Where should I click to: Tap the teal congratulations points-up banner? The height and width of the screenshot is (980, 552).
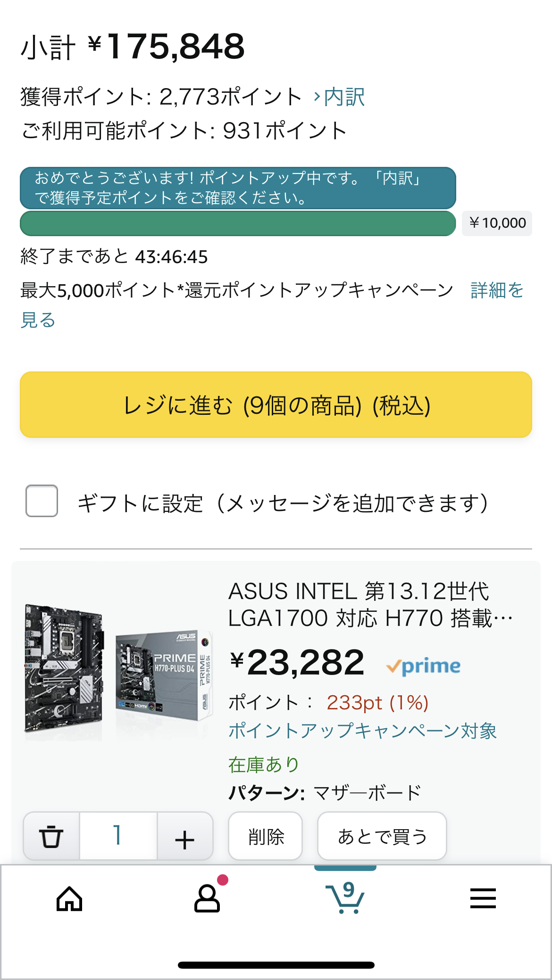point(237,188)
